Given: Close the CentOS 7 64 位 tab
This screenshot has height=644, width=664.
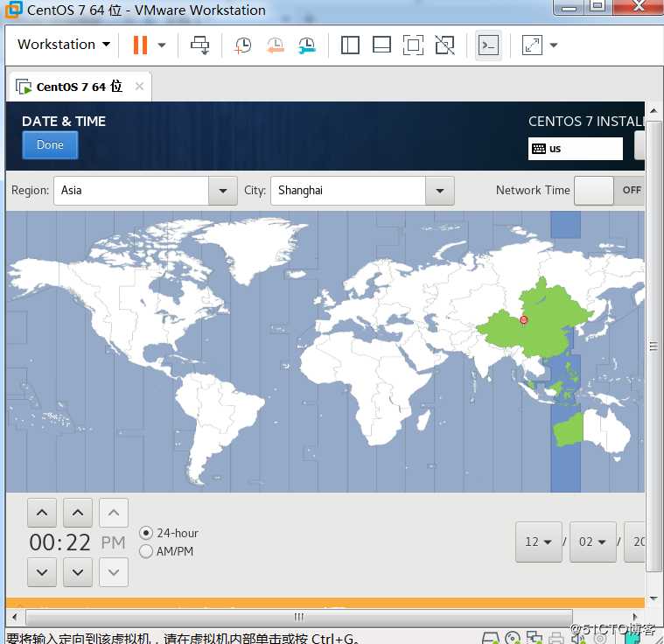Looking at the screenshot, I should click(x=139, y=87).
